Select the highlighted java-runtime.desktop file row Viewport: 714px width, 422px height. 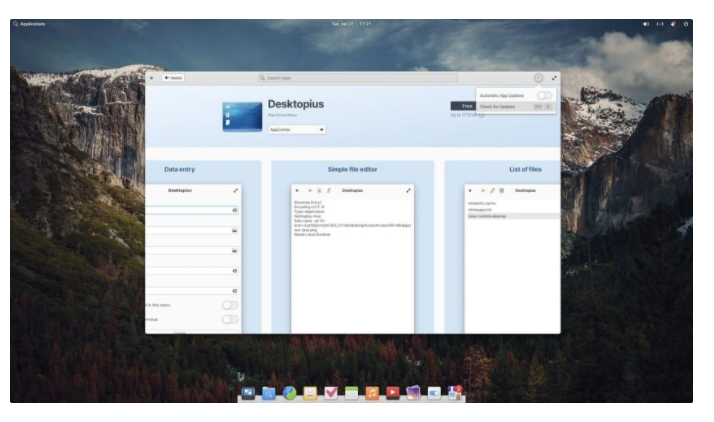[x=512, y=216]
